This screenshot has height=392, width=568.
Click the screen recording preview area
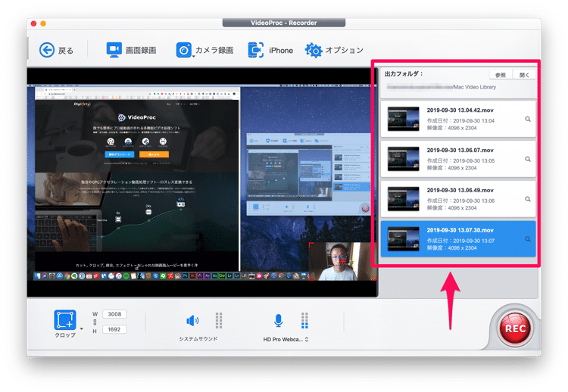coord(202,182)
